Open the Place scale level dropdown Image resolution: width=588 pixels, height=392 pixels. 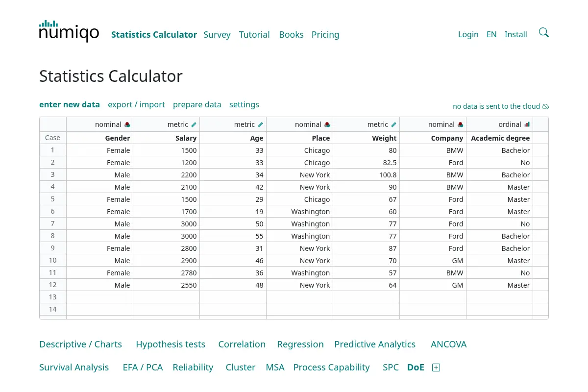[300, 124]
